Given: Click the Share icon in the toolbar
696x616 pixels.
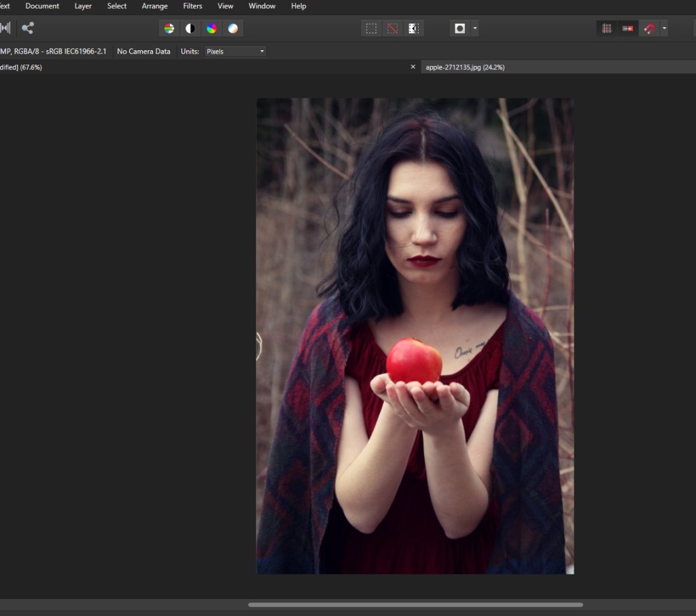Looking at the screenshot, I should point(27,29).
